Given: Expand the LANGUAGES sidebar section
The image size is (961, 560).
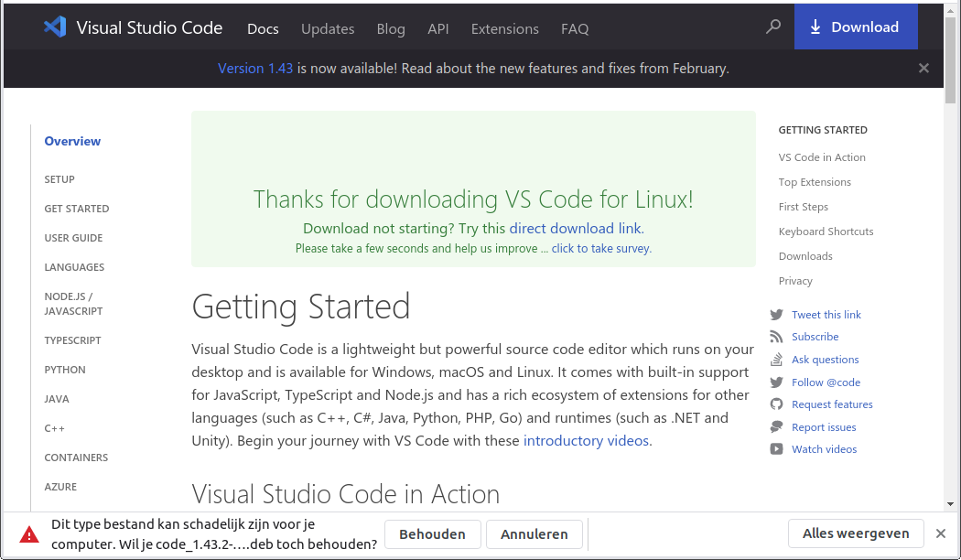Looking at the screenshot, I should (x=74, y=267).
